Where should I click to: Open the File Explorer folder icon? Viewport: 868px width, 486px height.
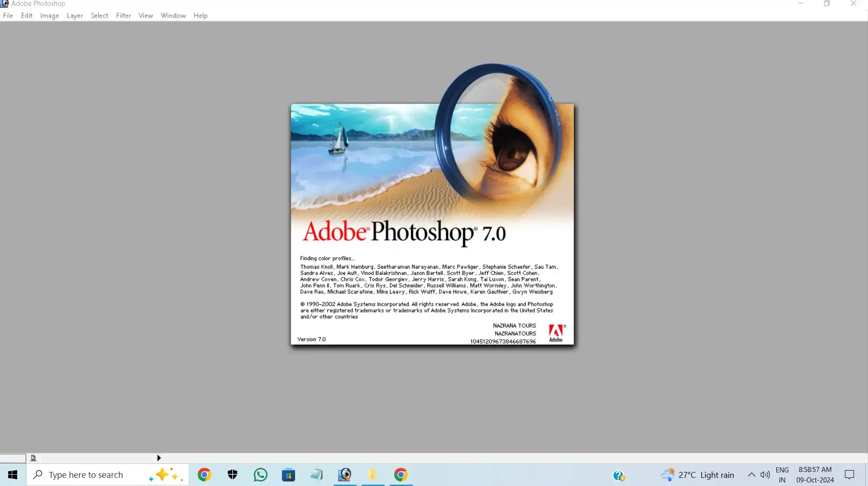[373, 475]
